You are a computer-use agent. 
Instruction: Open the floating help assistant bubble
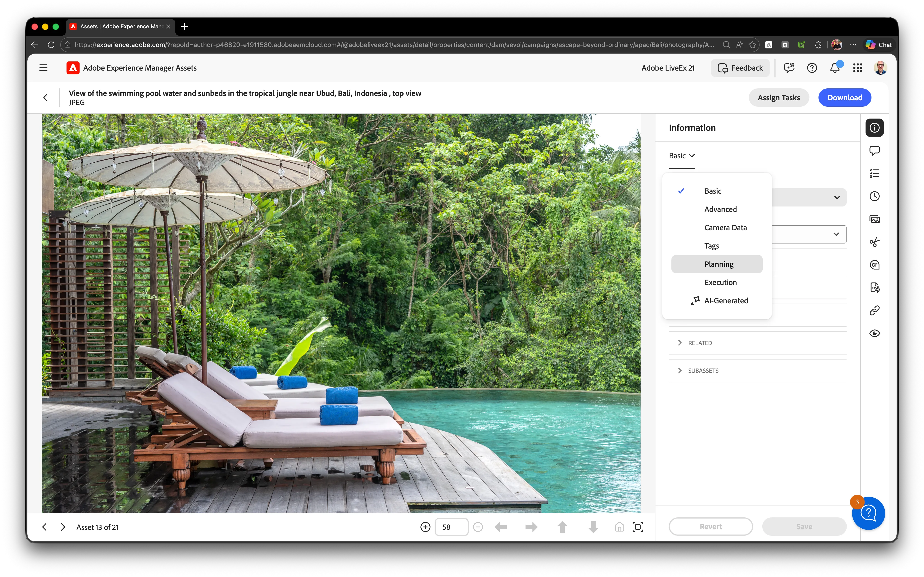pyautogui.click(x=869, y=513)
